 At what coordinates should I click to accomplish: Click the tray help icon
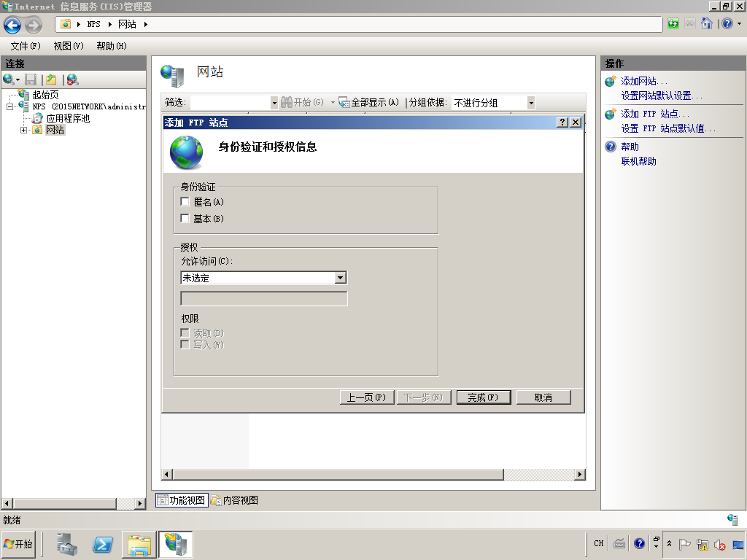[x=639, y=543]
